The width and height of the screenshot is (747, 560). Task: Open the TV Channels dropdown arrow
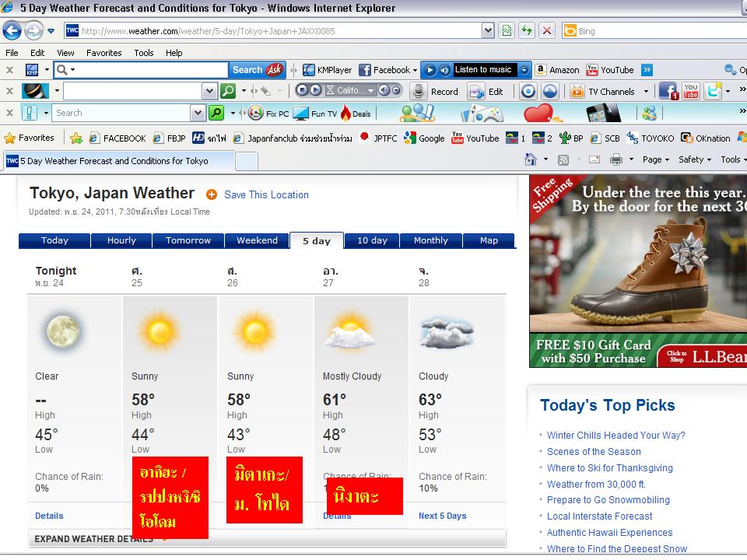(646, 91)
